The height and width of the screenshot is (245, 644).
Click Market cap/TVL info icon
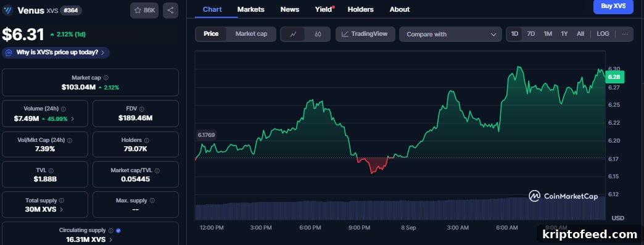click(x=157, y=170)
